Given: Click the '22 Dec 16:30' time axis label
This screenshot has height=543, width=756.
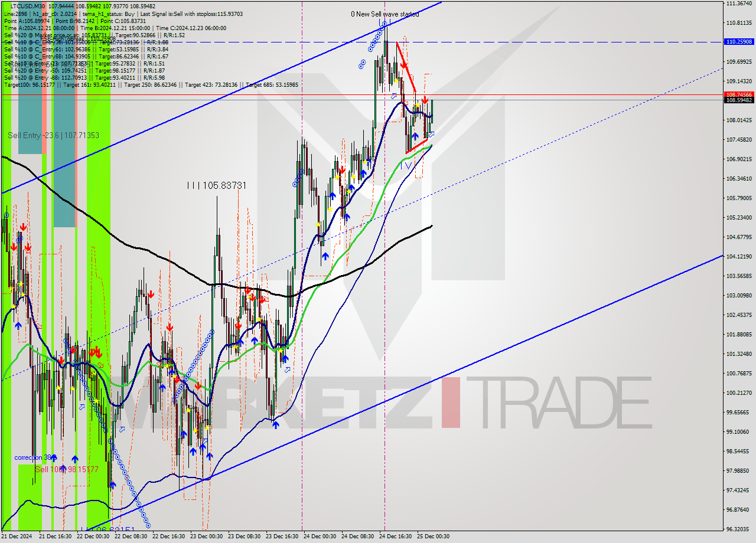Looking at the screenshot, I should pos(169,537).
